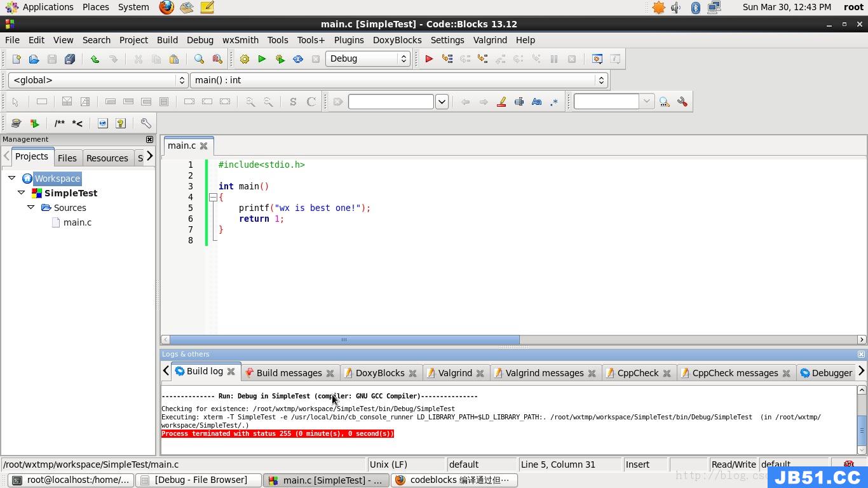Screen dimensions: 868x488
Task: Collapse the Sources folder node
Action: (31, 207)
